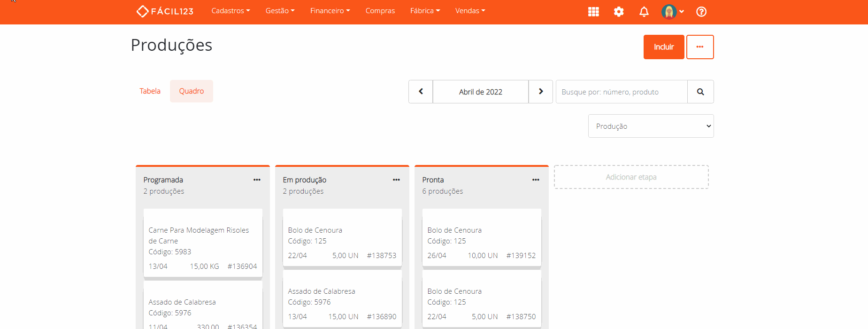868x329 pixels.
Task: Open the Compras menu item
Action: point(380,11)
